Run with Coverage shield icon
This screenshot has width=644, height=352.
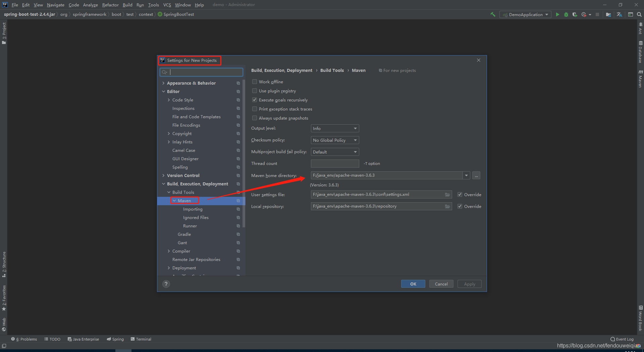(x=575, y=14)
